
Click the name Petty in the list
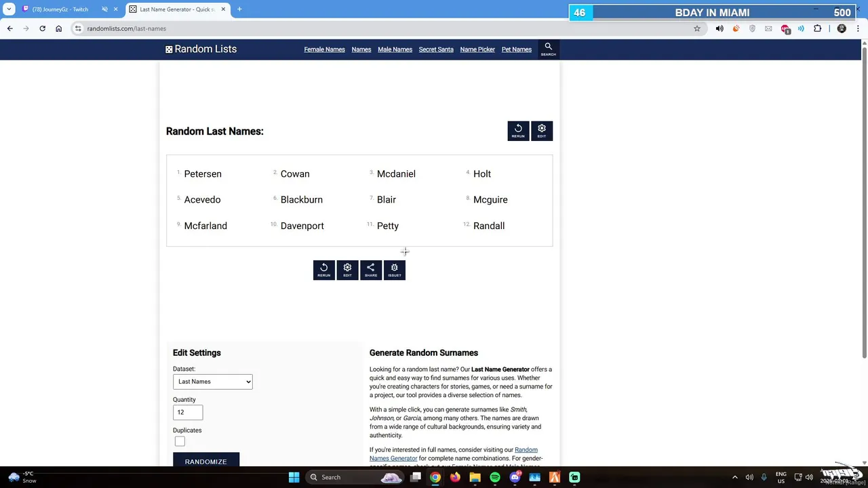[x=388, y=226]
